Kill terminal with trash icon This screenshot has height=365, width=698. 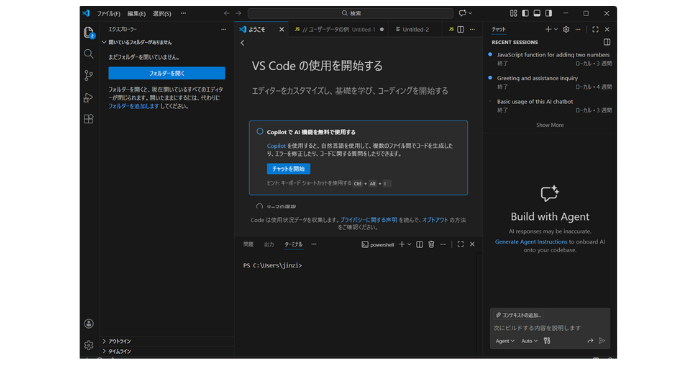coord(431,244)
